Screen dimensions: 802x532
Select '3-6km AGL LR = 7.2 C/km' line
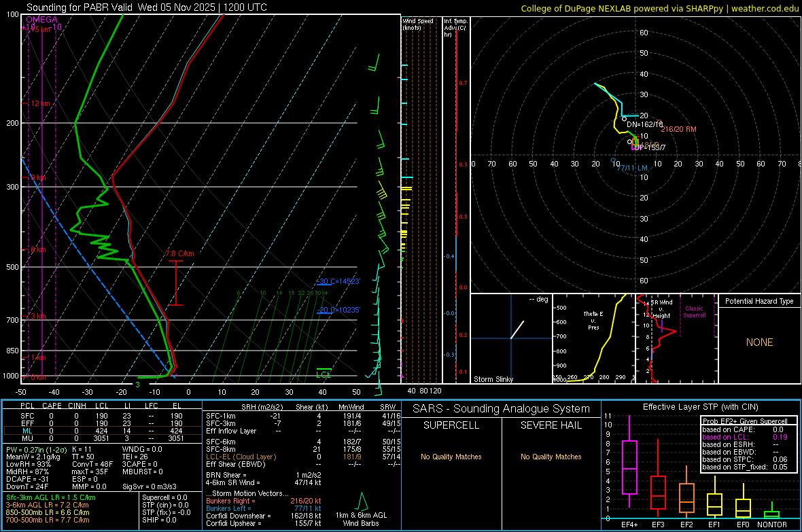(x=47, y=505)
